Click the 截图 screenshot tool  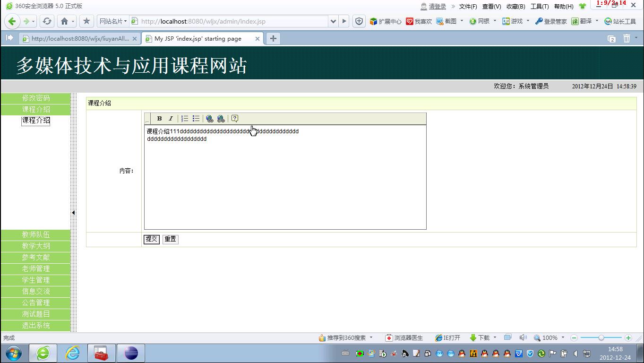click(447, 21)
